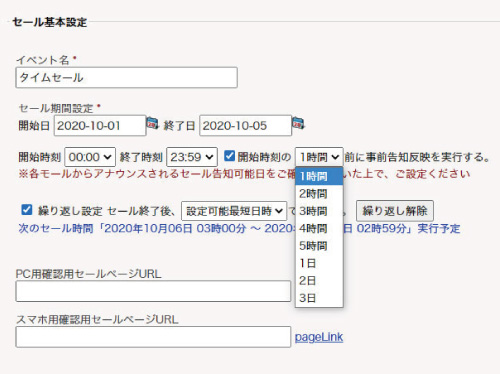
Task: Open the start date calendar picker icon
Action: pyautogui.click(x=152, y=123)
